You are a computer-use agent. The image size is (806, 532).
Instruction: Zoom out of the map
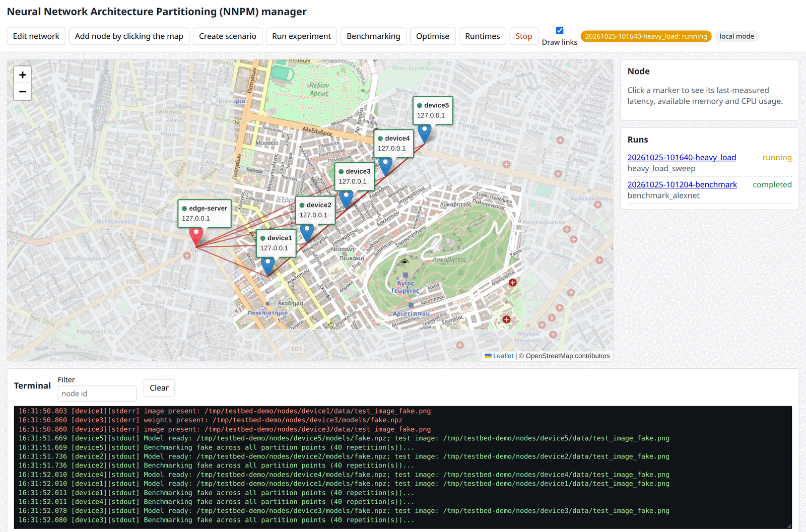22,92
